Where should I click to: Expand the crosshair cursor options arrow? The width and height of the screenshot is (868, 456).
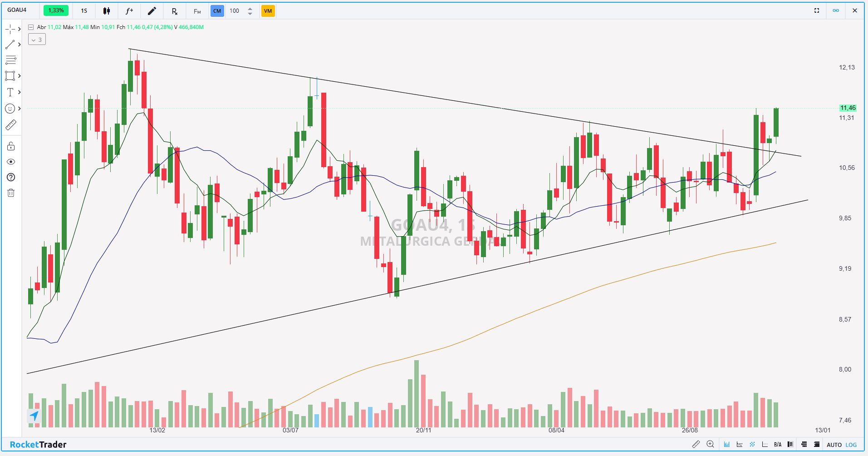pyautogui.click(x=20, y=29)
